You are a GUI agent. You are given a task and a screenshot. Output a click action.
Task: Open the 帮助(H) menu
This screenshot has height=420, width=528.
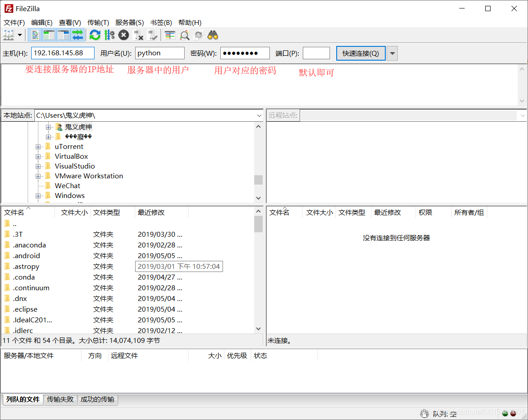pyautogui.click(x=190, y=23)
